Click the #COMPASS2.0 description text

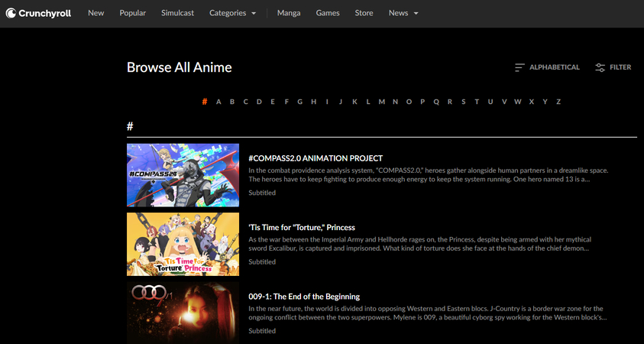(x=429, y=174)
